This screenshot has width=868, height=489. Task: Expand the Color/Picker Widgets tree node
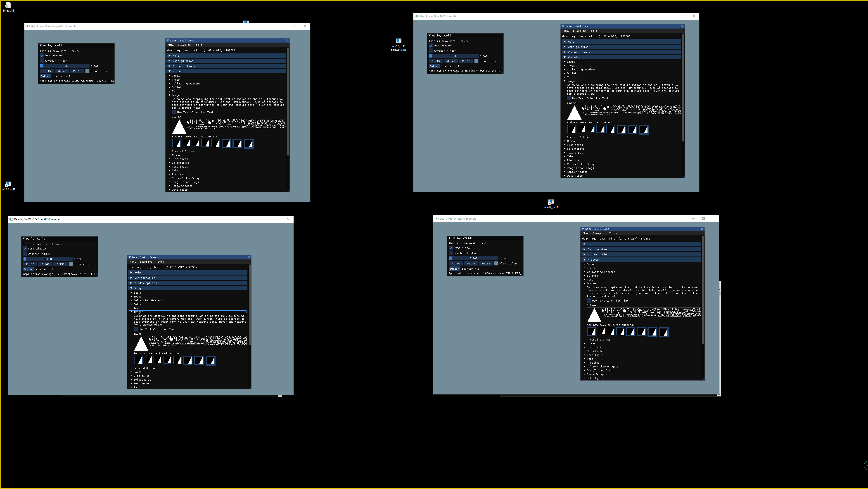[187, 178]
